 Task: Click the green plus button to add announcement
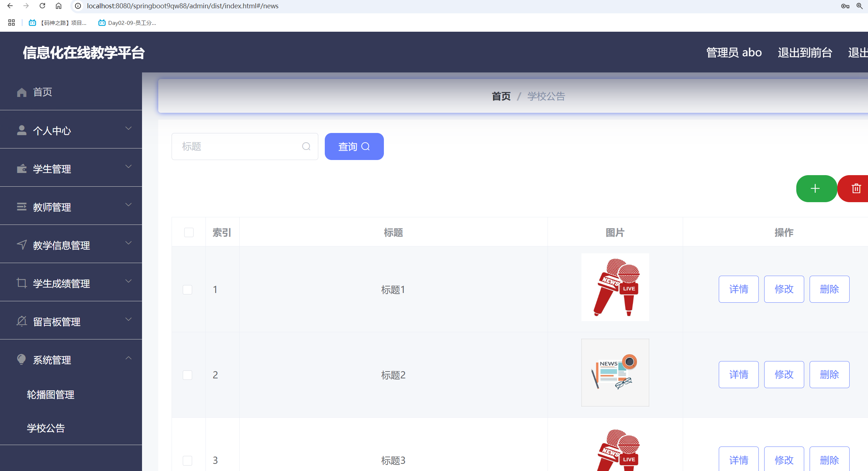(x=816, y=188)
